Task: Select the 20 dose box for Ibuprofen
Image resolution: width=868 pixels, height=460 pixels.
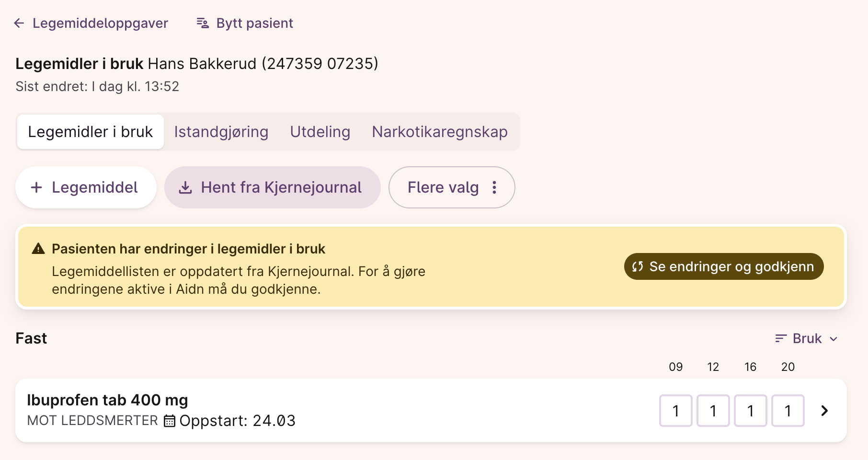Action: (x=788, y=411)
